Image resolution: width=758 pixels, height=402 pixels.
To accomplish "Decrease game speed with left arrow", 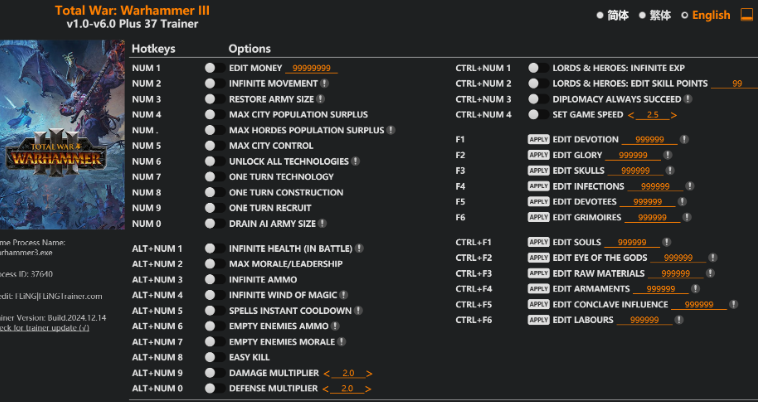I will point(631,115).
